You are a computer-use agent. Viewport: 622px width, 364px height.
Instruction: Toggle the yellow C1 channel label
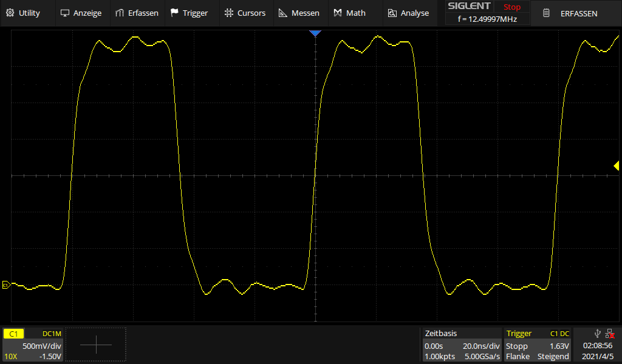click(x=13, y=334)
